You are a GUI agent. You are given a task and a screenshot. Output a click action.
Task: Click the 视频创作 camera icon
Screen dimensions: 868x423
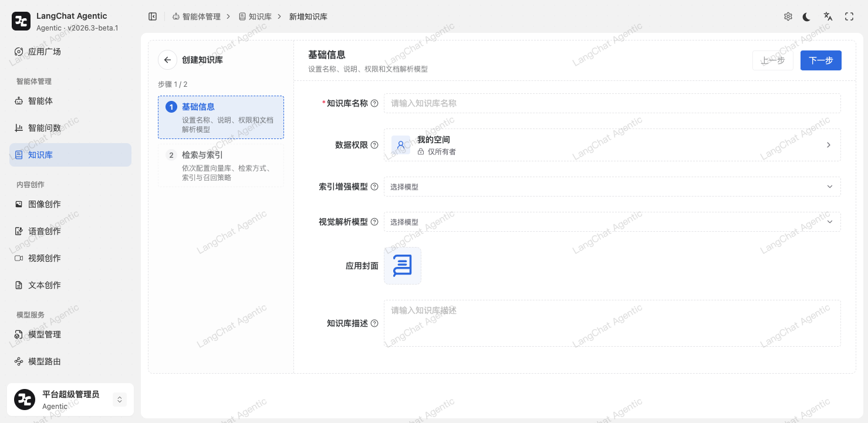click(19, 258)
